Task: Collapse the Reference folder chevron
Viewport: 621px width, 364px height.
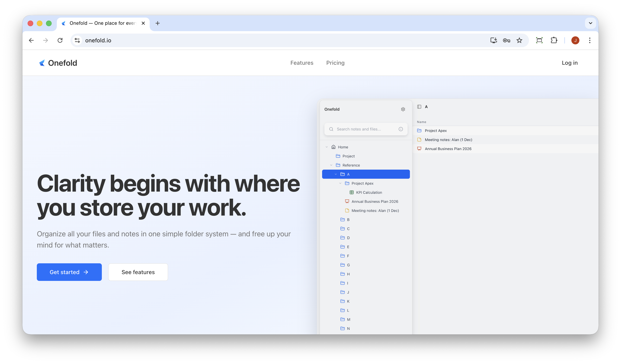Action: (331, 165)
